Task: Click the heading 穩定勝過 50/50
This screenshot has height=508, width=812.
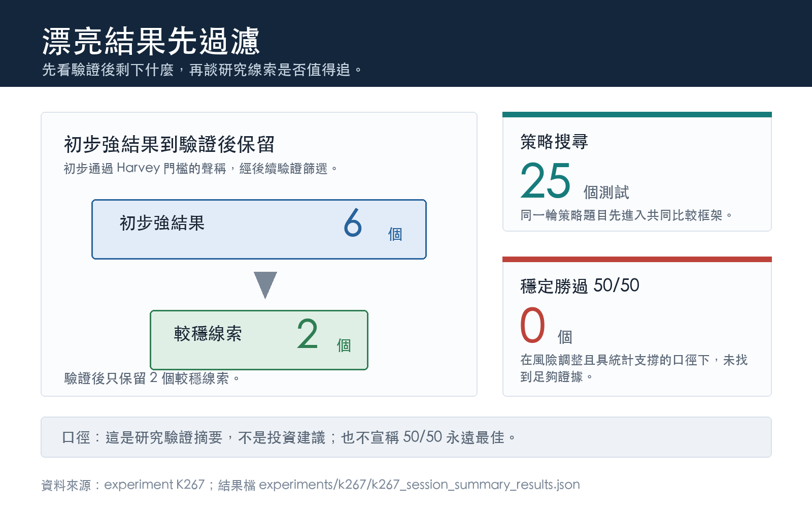Action: click(x=580, y=286)
